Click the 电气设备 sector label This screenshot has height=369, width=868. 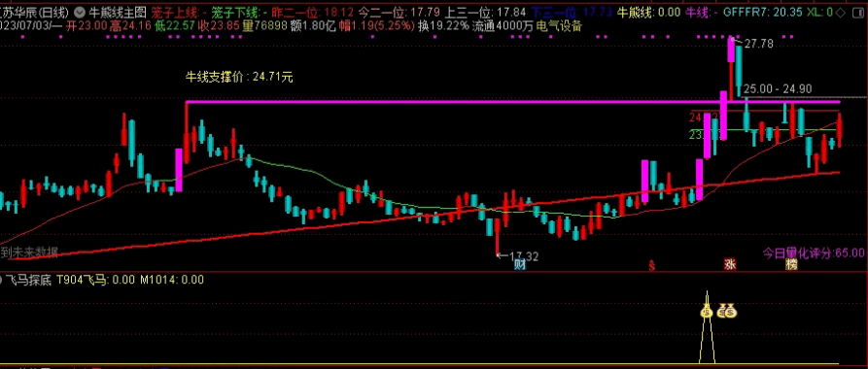(560, 25)
